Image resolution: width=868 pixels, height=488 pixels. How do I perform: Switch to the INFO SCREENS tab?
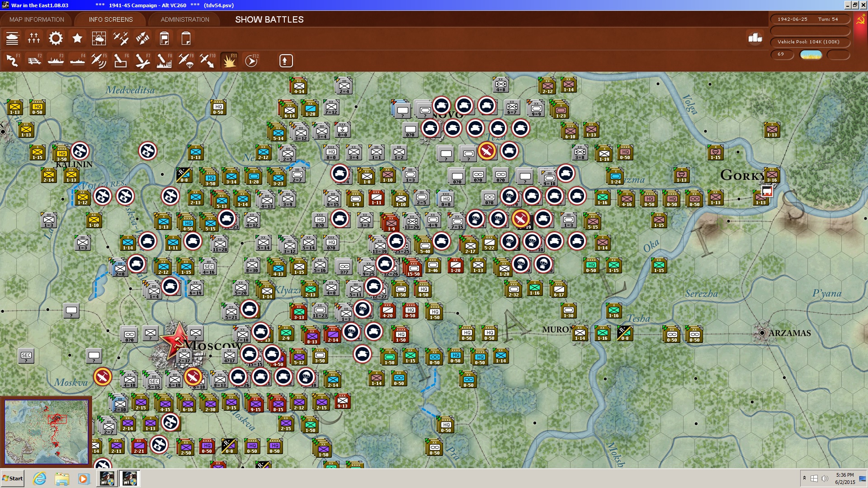click(x=111, y=19)
